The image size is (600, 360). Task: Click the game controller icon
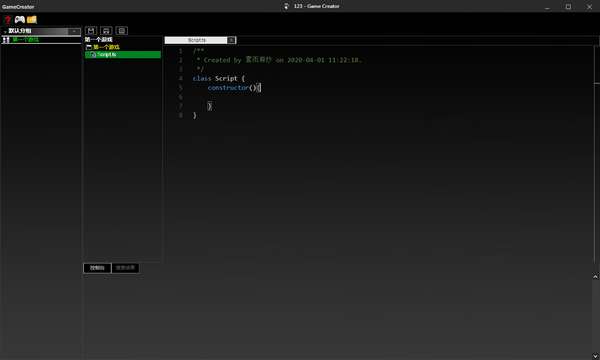click(20, 19)
